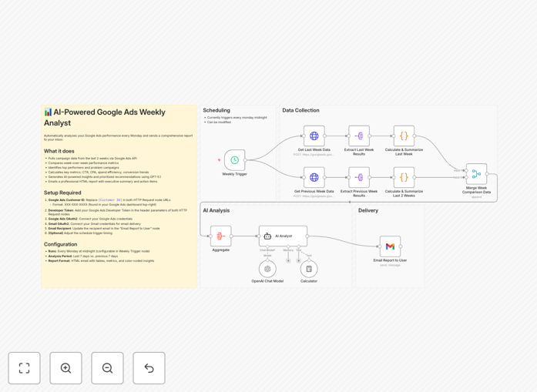Viewport: 537px width, 392px height.
Task: Open the Get Previous Week Data HTTP node
Action: click(x=314, y=177)
